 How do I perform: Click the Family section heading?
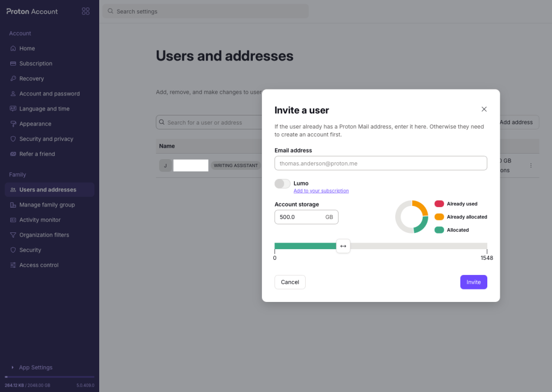click(18, 174)
